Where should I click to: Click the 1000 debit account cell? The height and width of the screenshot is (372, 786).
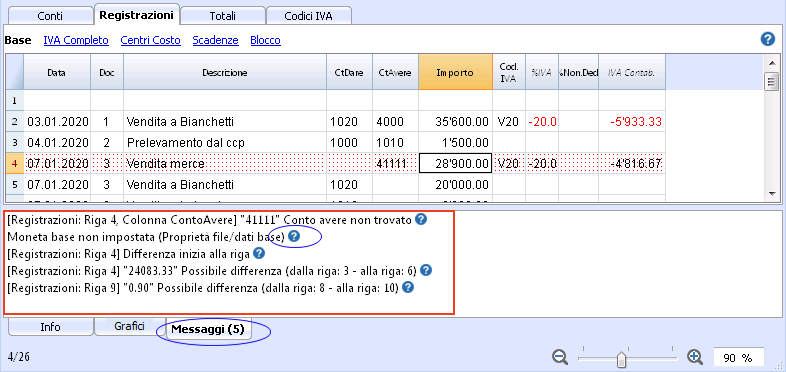tap(349, 142)
